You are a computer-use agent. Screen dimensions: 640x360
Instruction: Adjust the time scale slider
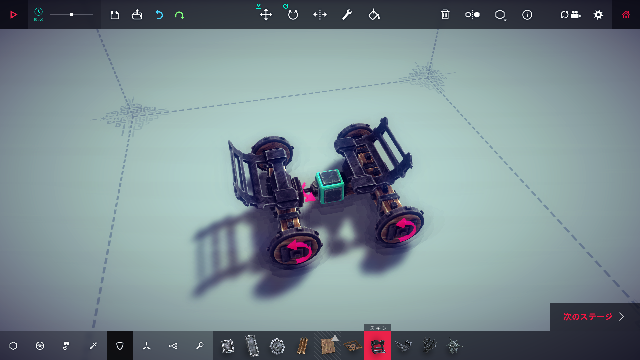coord(71,15)
